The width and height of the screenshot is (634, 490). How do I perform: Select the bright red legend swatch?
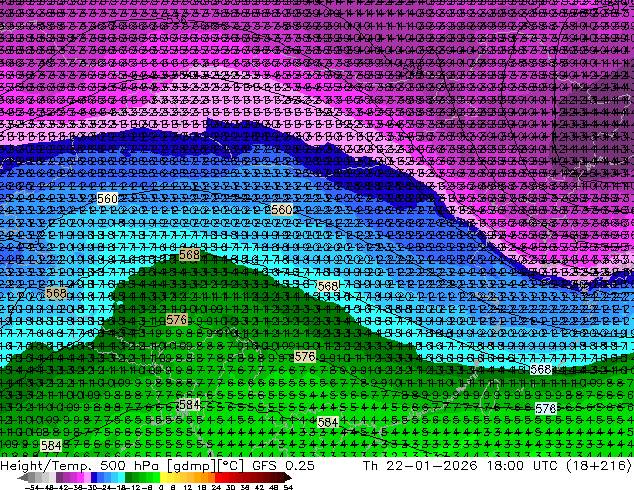point(218,478)
